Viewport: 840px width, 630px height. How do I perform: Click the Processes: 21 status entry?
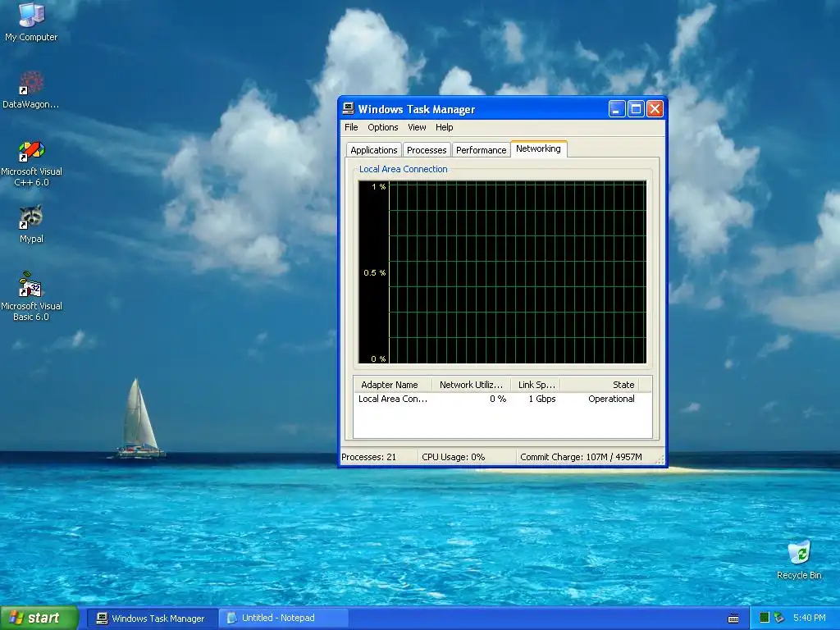(x=378, y=457)
